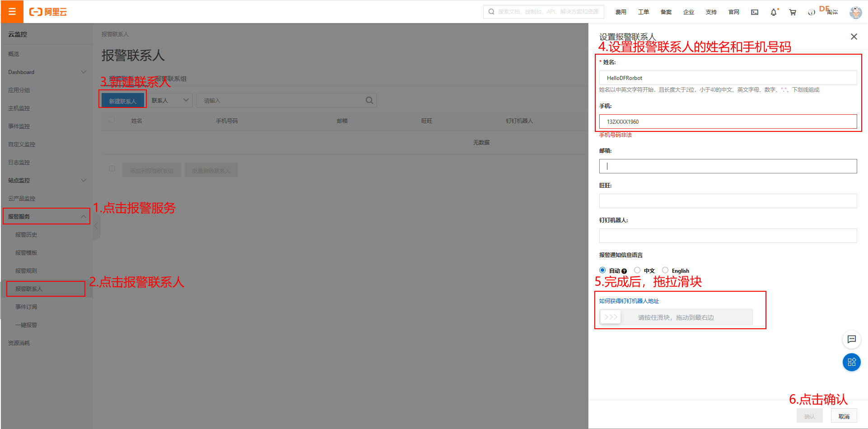Click the search magnifier in contact filter
Image resolution: width=868 pixels, height=429 pixels.
(x=369, y=100)
